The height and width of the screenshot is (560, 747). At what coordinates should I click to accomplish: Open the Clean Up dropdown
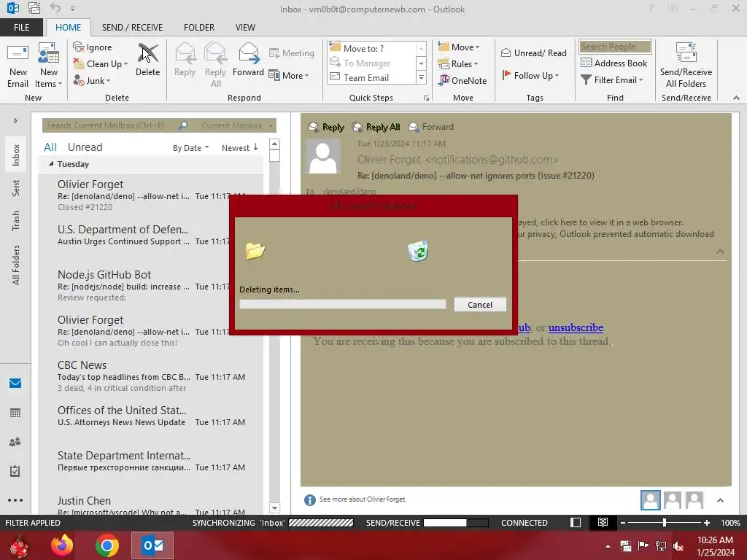coord(101,64)
